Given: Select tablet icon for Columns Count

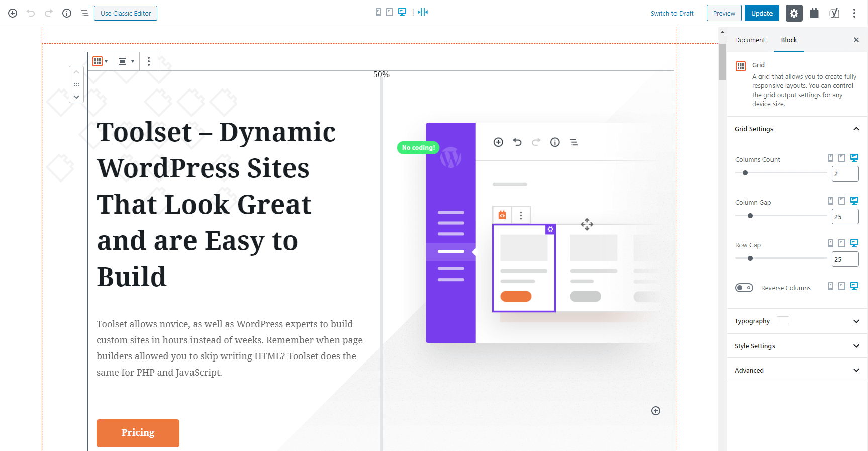Looking at the screenshot, I should [x=842, y=158].
